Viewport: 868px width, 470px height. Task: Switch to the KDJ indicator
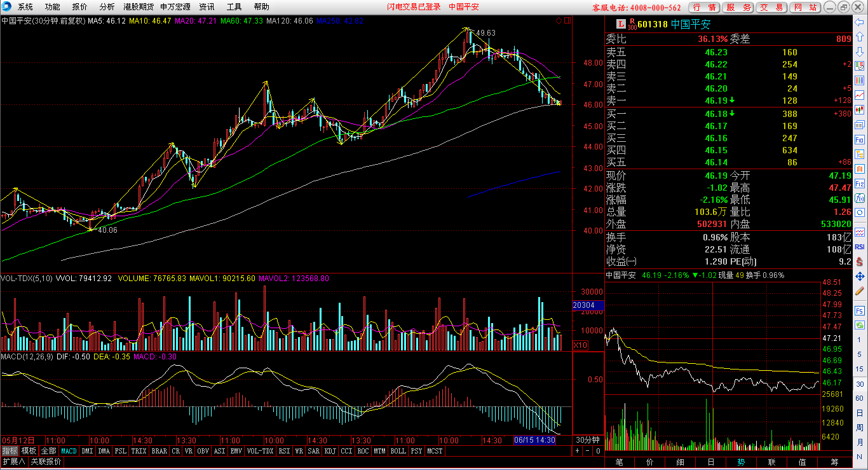(x=330, y=451)
